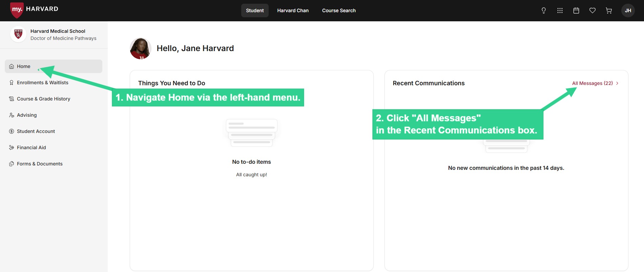Click the Financial Aid icon
Image resolution: width=644 pixels, height=272 pixels.
pos(12,148)
